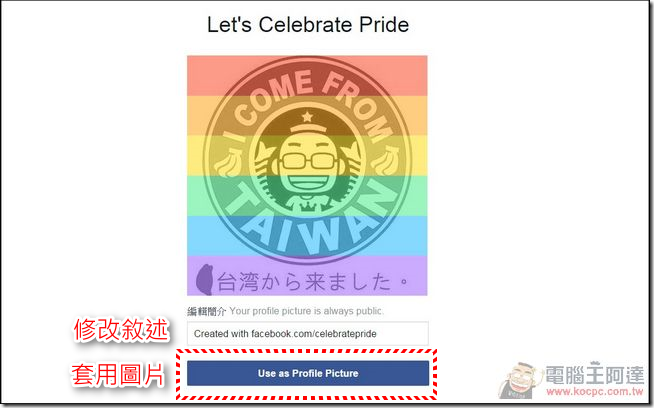Viewport: 654px width, 408px height.
Task: Click the glasses-wearing cartoon face in logo
Action: pyautogui.click(x=308, y=165)
